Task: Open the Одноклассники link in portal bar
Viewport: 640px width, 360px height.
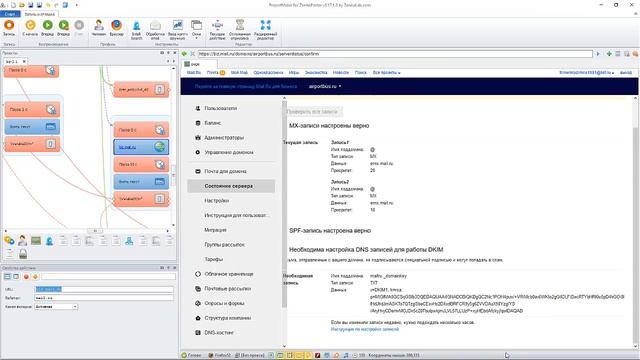Action: click(268, 73)
